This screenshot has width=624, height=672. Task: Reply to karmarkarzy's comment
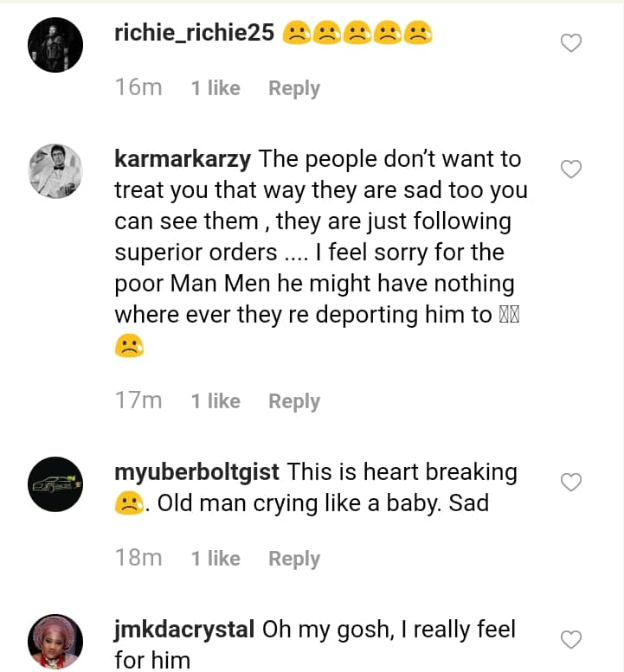294,401
